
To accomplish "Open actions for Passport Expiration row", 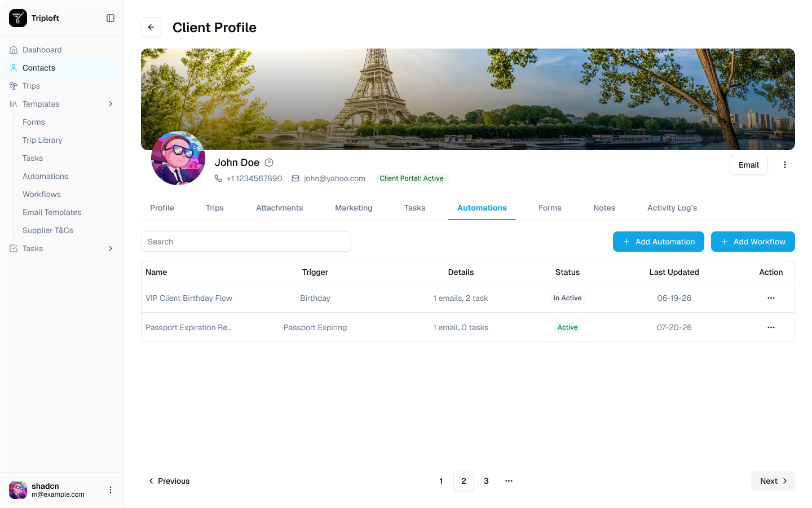I will pos(771,327).
